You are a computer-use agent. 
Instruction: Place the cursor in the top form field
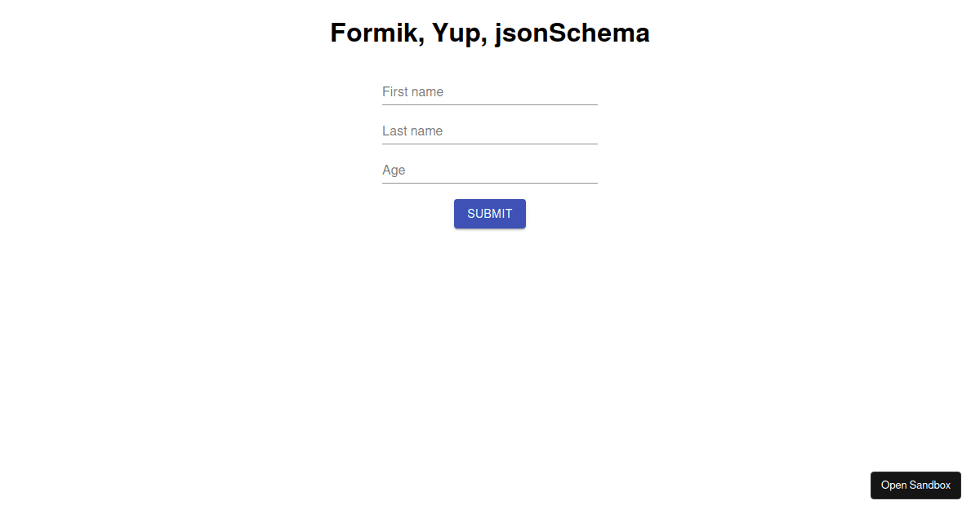(x=490, y=92)
